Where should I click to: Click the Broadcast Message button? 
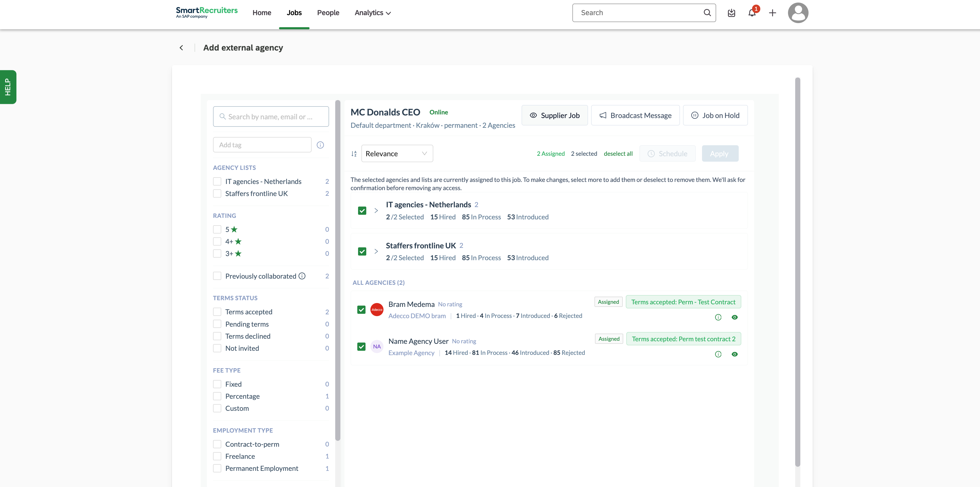point(635,115)
